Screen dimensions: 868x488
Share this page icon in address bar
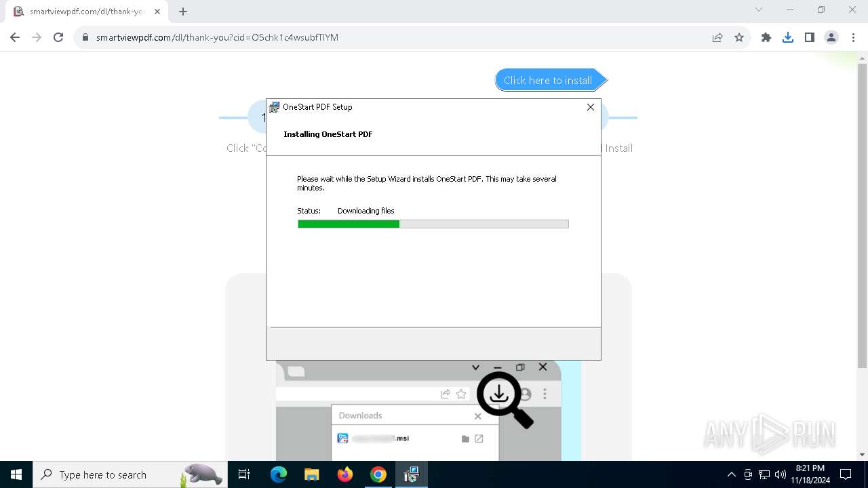pyautogui.click(x=717, y=37)
